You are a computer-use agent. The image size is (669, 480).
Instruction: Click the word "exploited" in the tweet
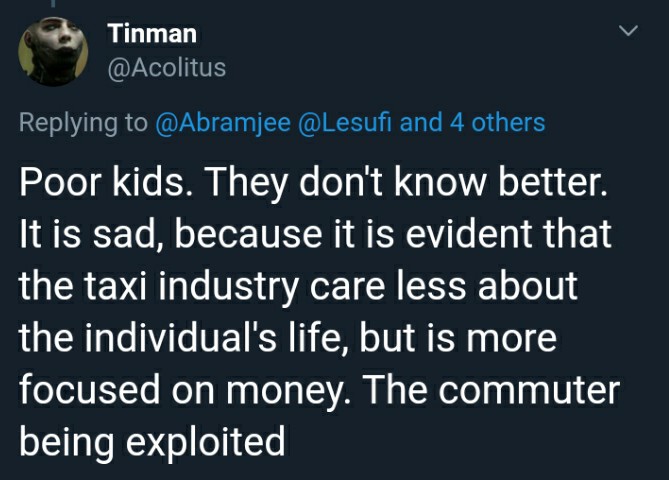pos(205,442)
